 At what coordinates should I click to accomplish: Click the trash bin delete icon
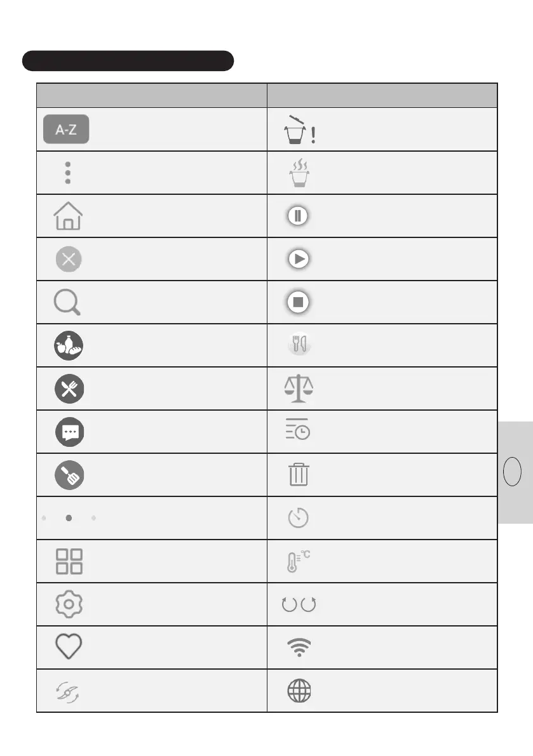pos(298,475)
